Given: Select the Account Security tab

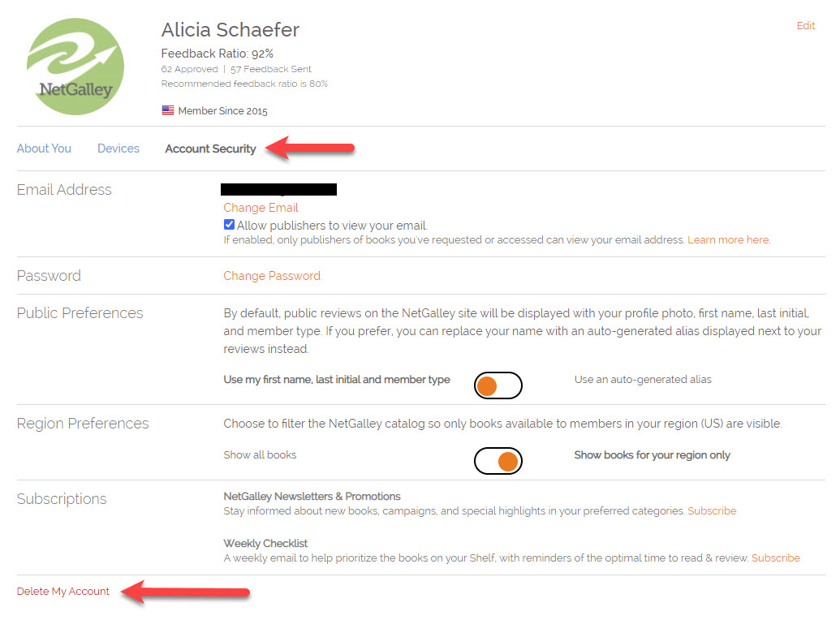Looking at the screenshot, I should point(210,149).
